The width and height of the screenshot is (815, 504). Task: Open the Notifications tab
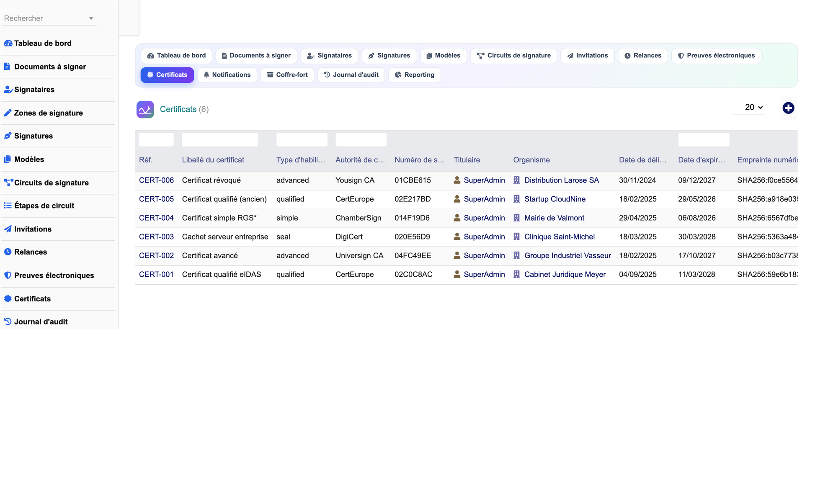point(227,75)
